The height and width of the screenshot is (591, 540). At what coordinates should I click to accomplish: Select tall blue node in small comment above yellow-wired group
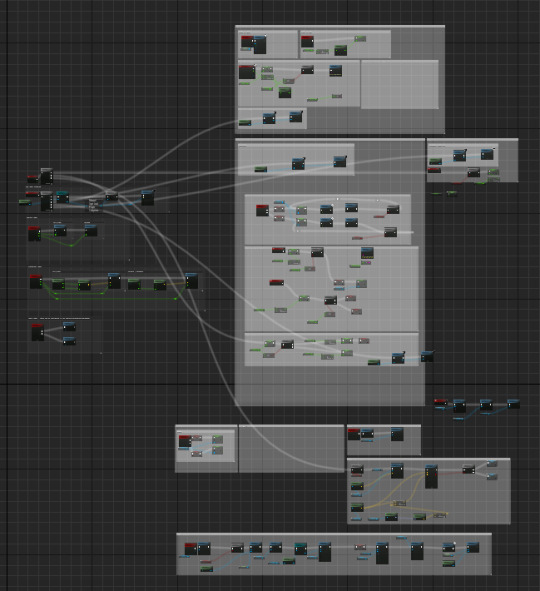coord(397,434)
